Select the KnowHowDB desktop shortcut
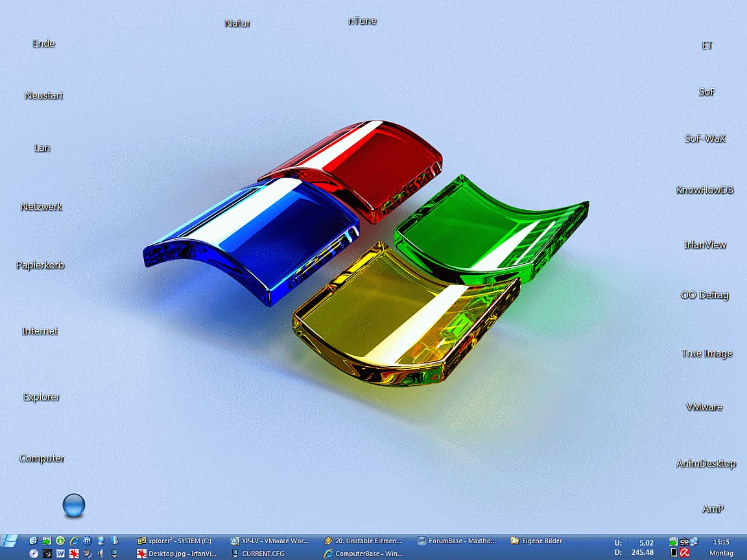Image resolution: width=747 pixels, height=560 pixels. [x=705, y=189]
